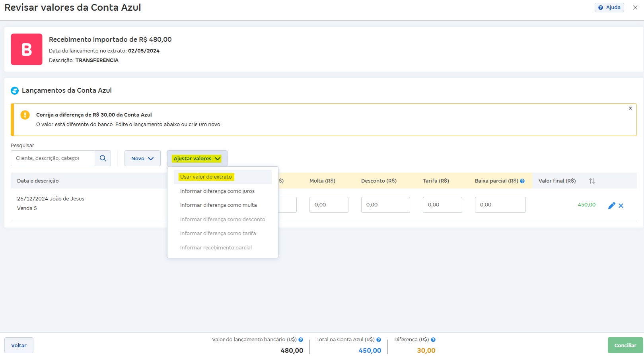This screenshot has height=356, width=644.
Task: Click the Tarifa (R$) column header
Action: click(x=436, y=181)
